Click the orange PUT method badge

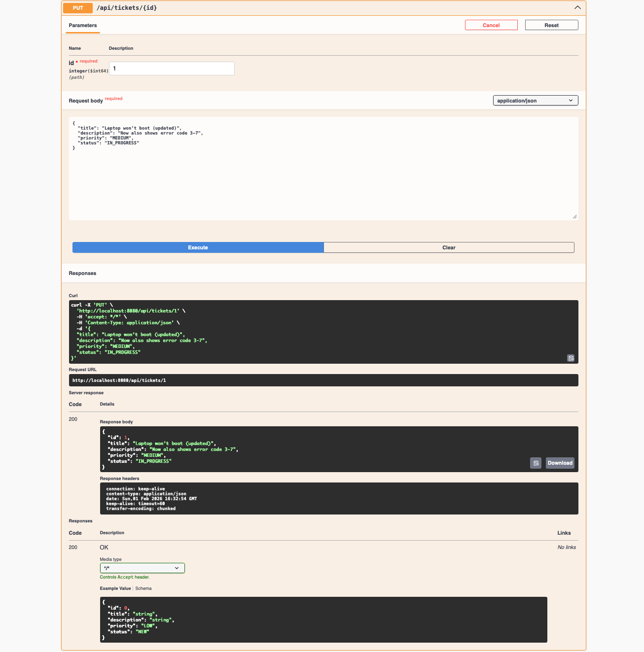point(77,8)
